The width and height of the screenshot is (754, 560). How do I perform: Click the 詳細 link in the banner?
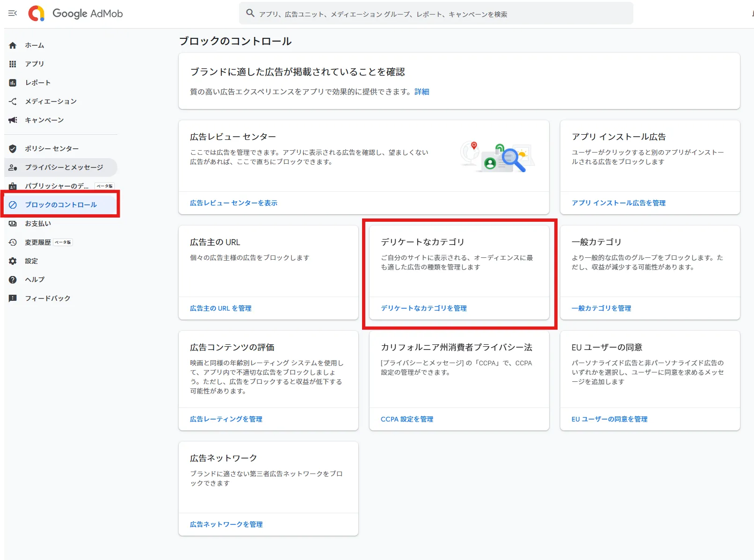click(x=421, y=92)
